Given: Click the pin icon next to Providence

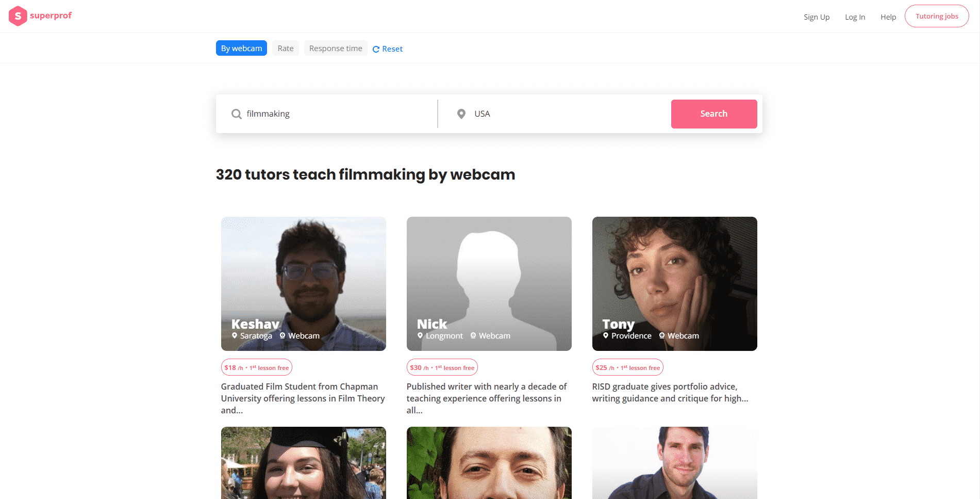Looking at the screenshot, I should (x=606, y=335).
